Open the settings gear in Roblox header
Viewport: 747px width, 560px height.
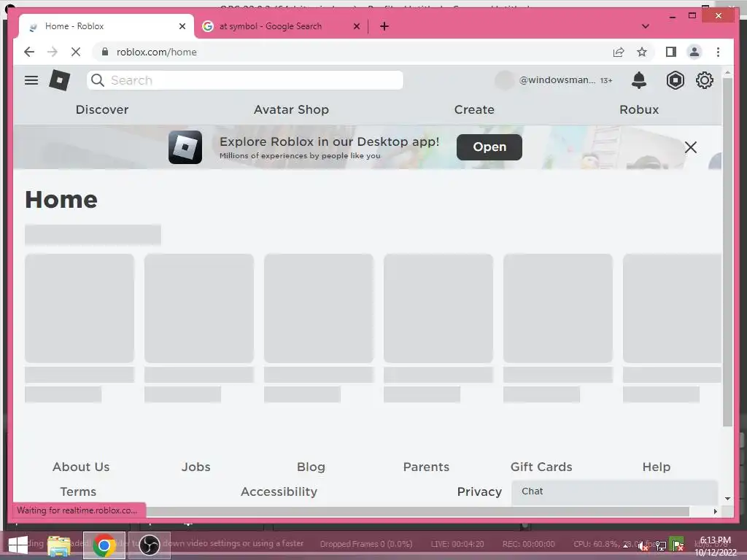click(x=704, y=80)
